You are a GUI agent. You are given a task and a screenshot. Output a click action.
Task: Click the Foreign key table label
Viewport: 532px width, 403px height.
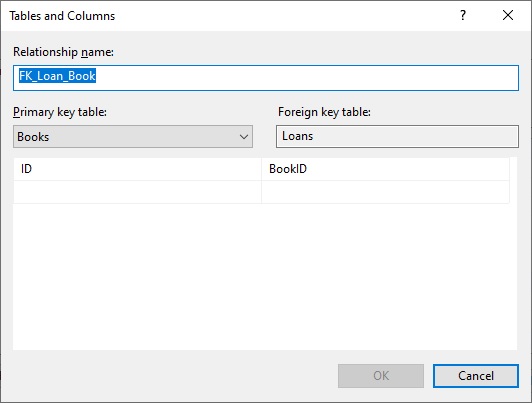[x=324, y=112]
